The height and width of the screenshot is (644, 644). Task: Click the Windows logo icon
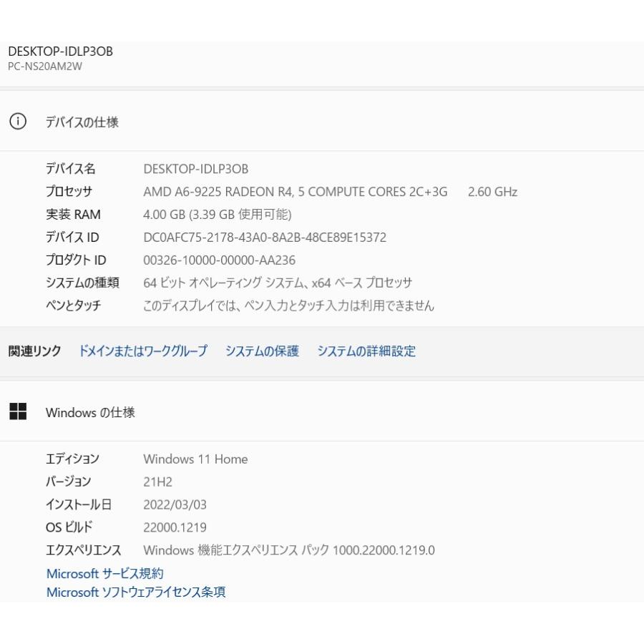coord(18,411)
